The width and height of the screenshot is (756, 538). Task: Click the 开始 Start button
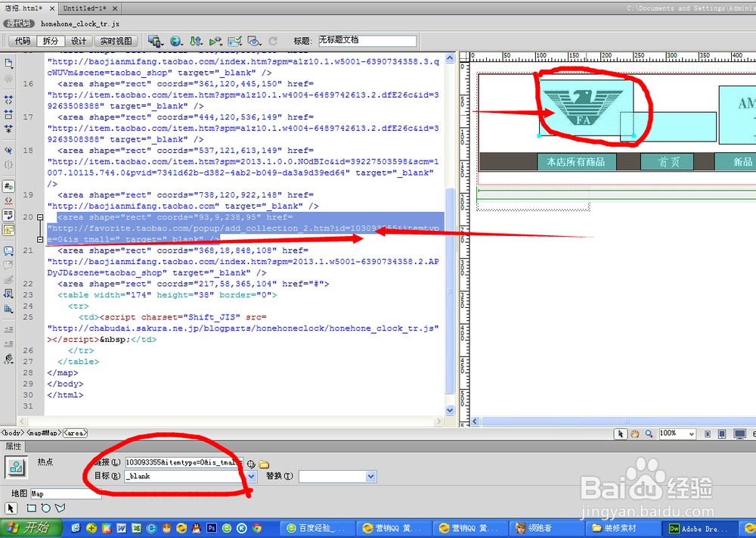31,528
